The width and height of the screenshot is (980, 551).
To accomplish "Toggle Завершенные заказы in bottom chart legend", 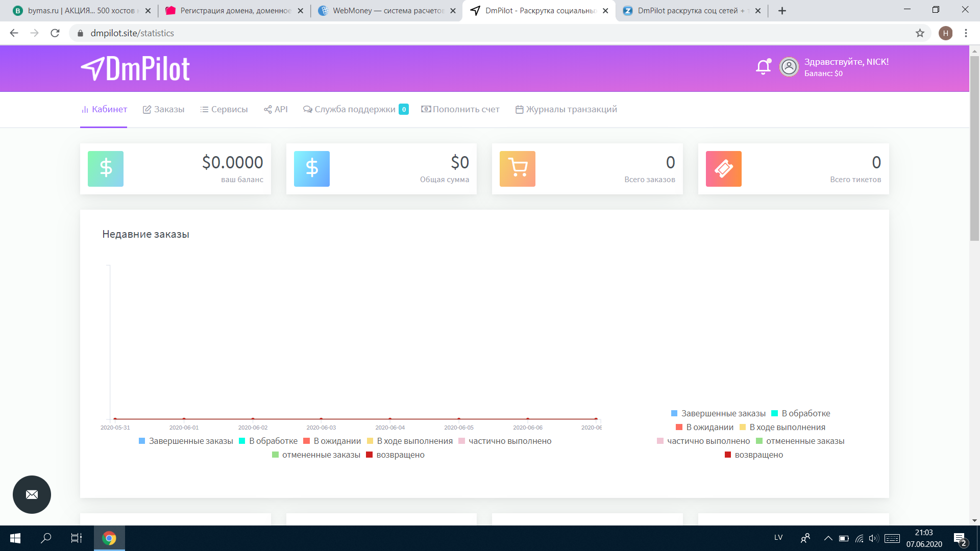I will click(186, 441).
